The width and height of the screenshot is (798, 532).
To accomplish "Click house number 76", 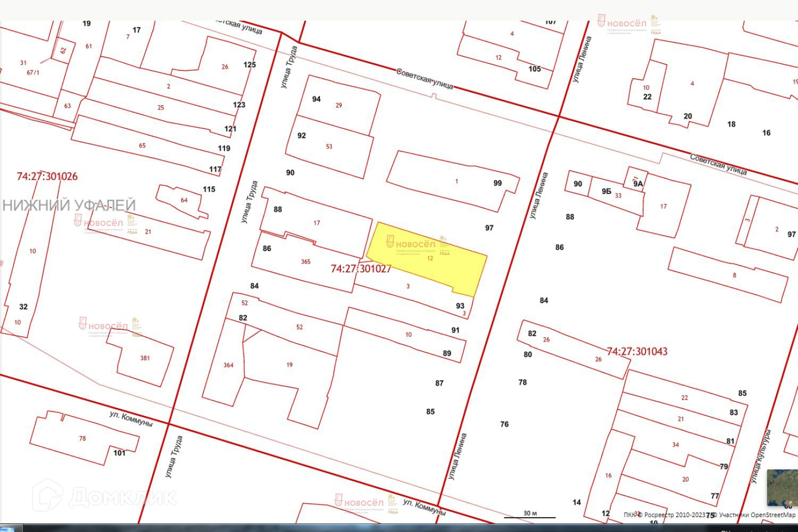I will 504,424.
